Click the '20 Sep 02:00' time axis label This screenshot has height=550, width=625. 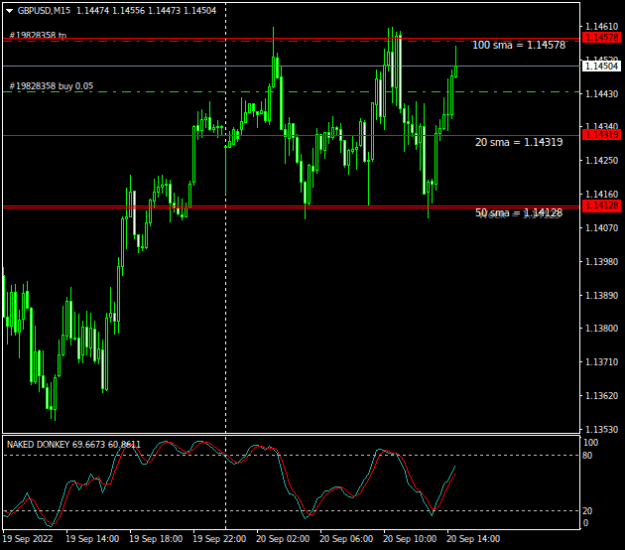click(283, 539)
